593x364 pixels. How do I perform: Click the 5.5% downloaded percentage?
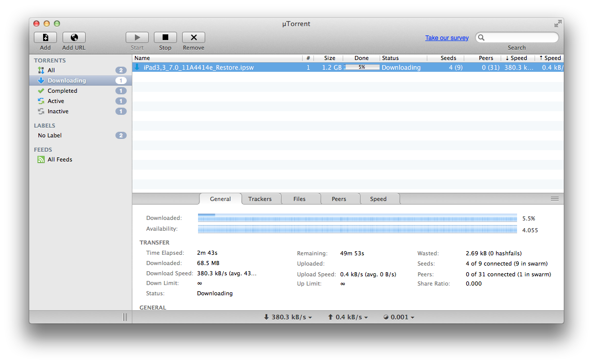point(529,218)
